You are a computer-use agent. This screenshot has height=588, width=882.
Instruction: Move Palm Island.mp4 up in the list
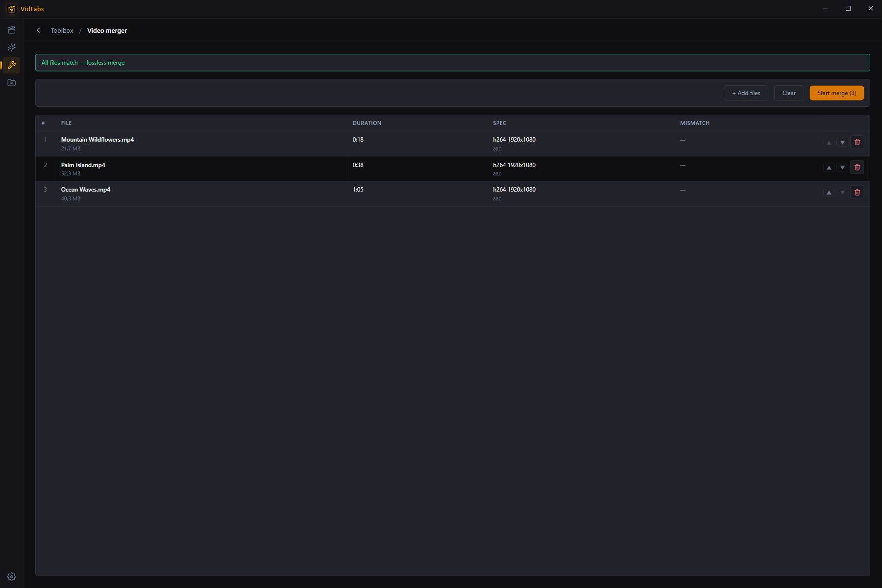(x=829, y=167)
